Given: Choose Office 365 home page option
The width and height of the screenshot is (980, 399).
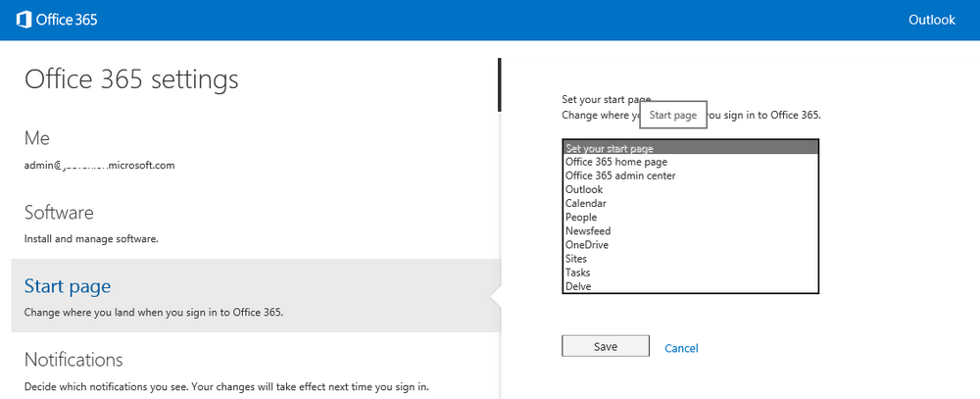Looking at the screenshot, I should point(690,162).
